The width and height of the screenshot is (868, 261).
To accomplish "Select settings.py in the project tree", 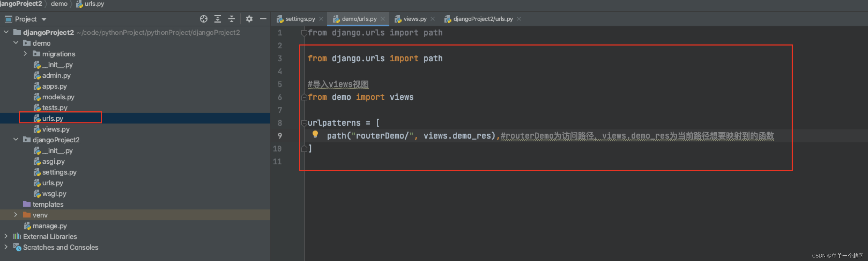I will coord(59,172).
